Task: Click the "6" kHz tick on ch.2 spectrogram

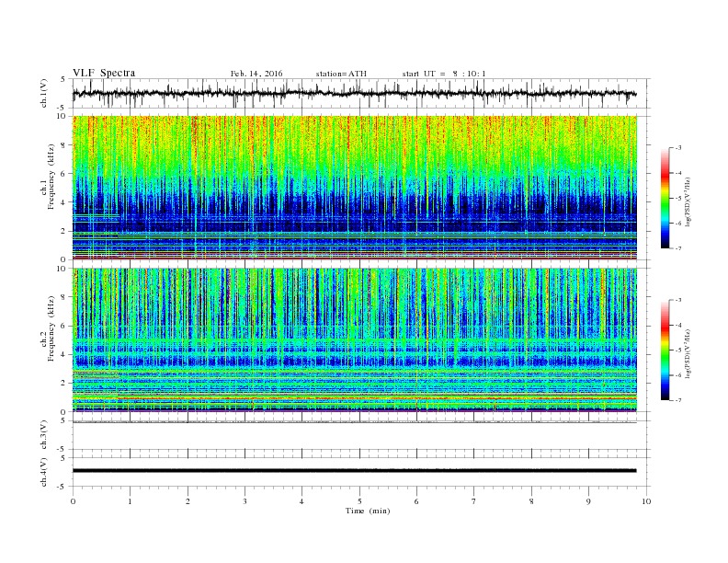Action: tap(64, 326)
